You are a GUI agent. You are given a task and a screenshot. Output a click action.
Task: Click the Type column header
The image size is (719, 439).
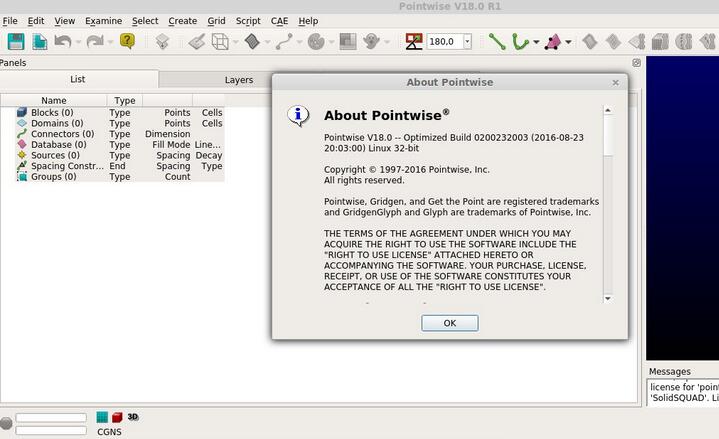pos(125,100)
